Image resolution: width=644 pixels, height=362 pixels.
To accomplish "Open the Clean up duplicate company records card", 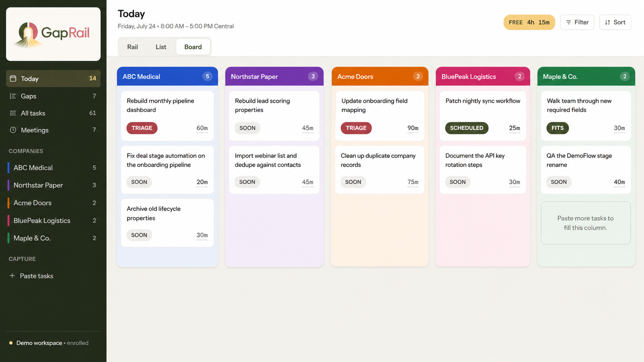I will [380, 170].
